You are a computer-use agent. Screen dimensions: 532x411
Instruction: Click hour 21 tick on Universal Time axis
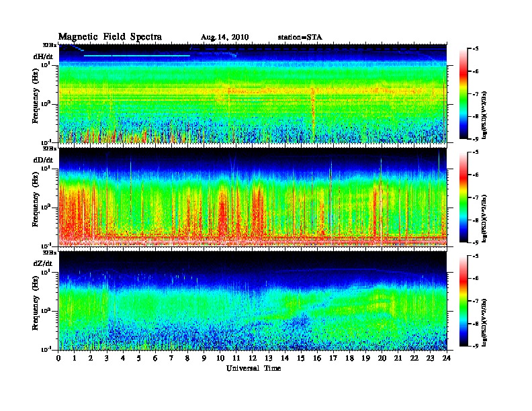click(x=398, y=358)
